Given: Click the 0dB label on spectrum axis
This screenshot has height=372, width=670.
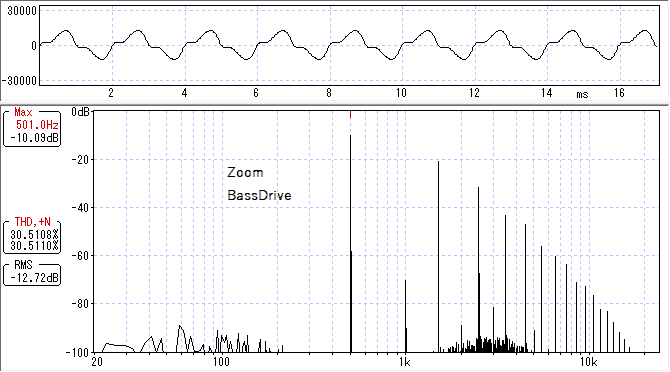Looking at the screenshot, I should pos(80,112).
